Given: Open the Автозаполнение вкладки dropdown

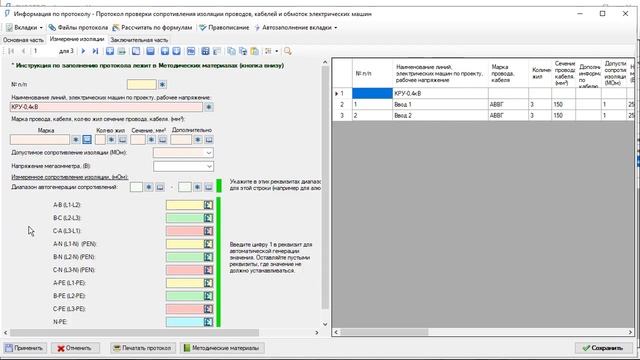Looking at the screenshot, I should click(x=296, y=28).
